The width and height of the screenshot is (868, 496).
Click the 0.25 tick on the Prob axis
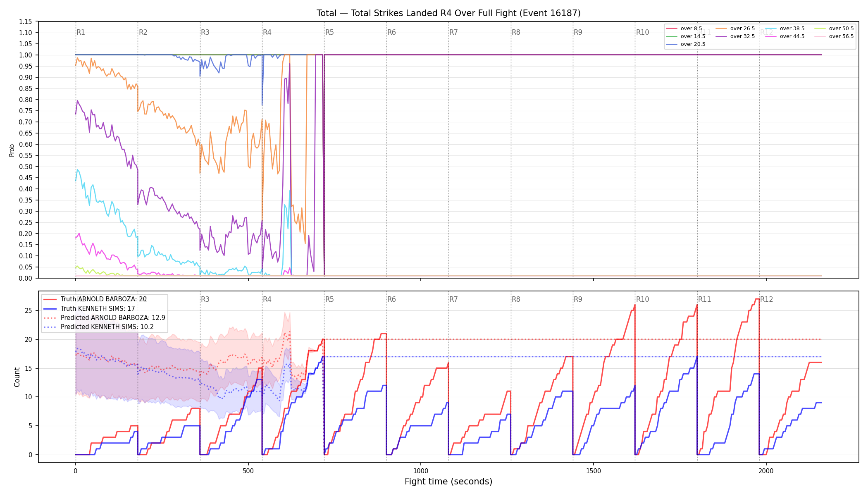pos(26,222)
